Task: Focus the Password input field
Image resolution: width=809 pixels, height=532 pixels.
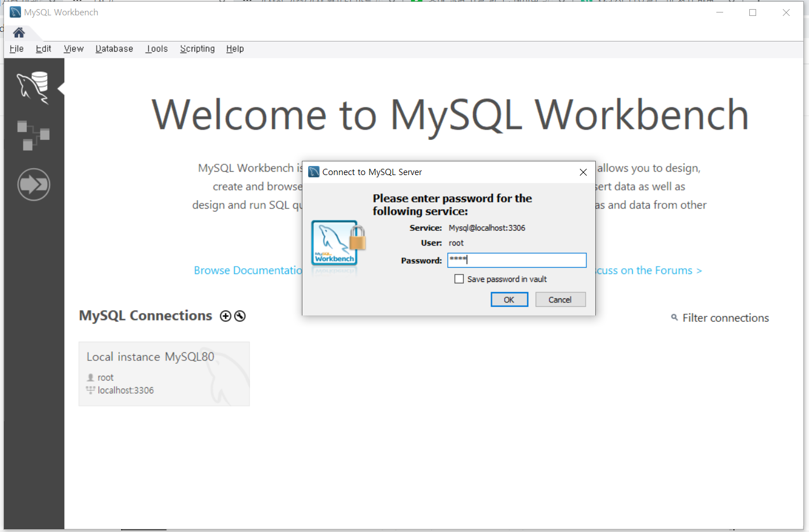Action: pyautogui.click(x=517, y=260)
